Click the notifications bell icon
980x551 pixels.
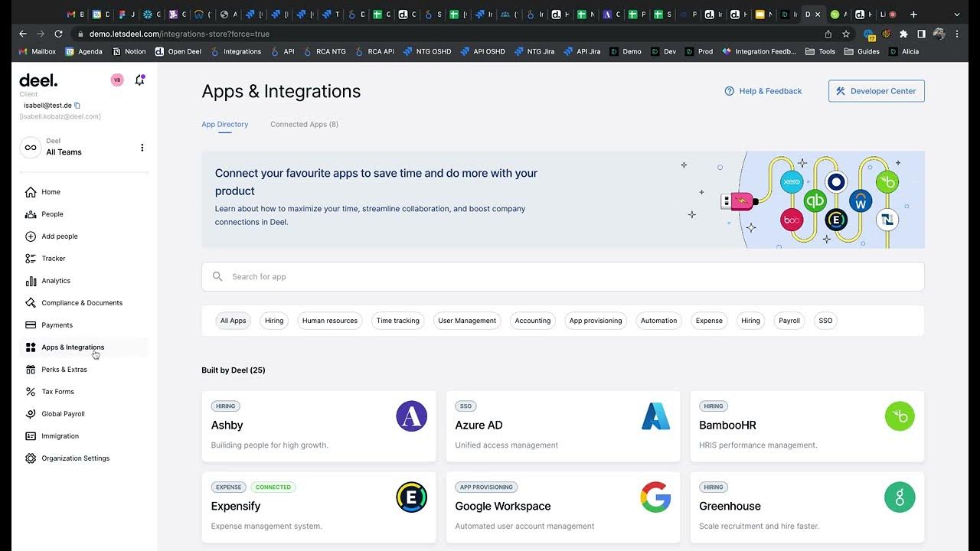[x=139, y=80]
